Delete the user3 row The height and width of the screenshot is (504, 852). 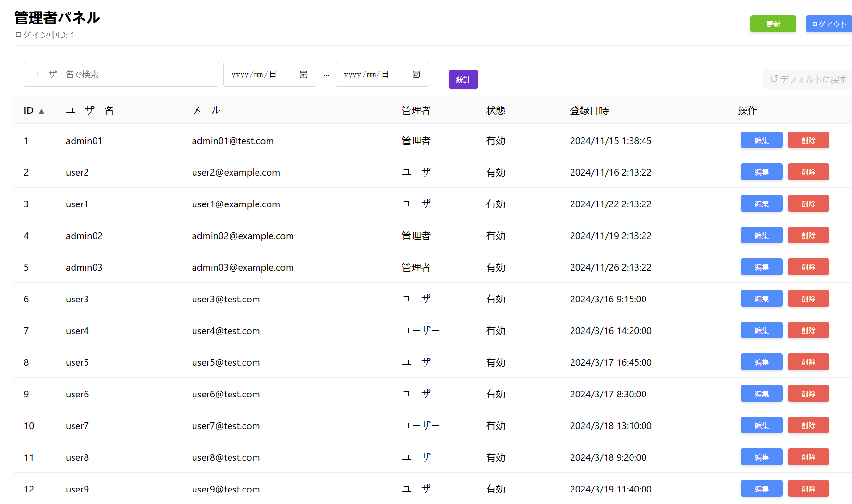pyautogui.click(x=808, y=299)
